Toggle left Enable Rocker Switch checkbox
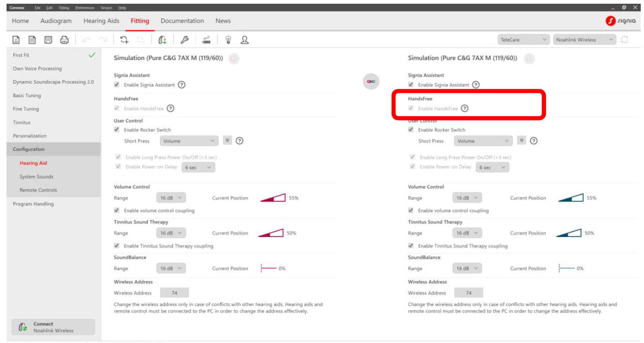Image resolution: width=644 pixels, height=343 pixels. tap(117, 130)
